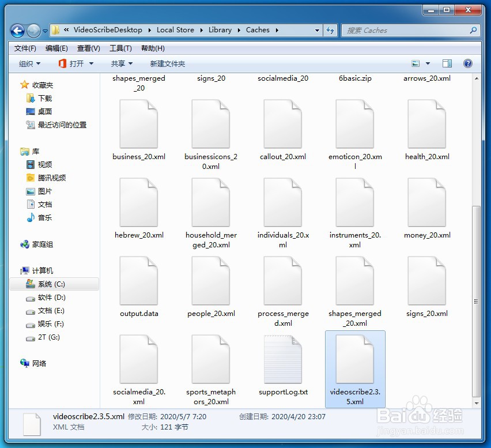This screenshot has width=491, height=448.
Task: Open the recent pages dropdown arrow
Action: click(x=45, y=31)
